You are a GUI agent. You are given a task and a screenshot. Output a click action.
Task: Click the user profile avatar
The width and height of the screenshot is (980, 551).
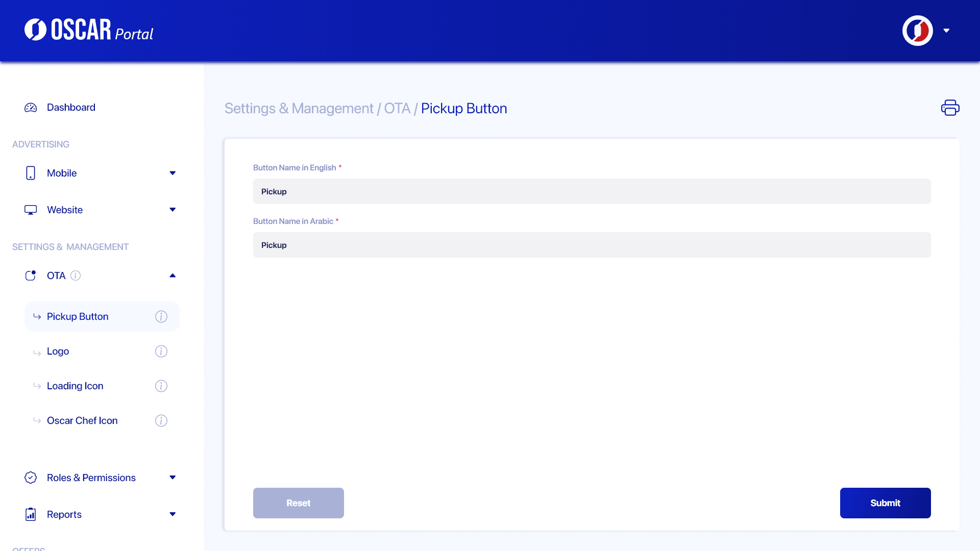tap(917, 31)
